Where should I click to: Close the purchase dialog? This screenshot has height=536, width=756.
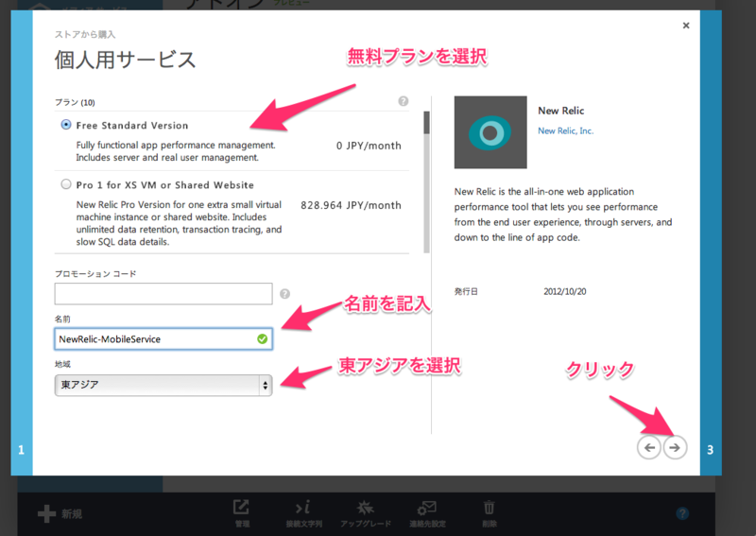point(686,26)
